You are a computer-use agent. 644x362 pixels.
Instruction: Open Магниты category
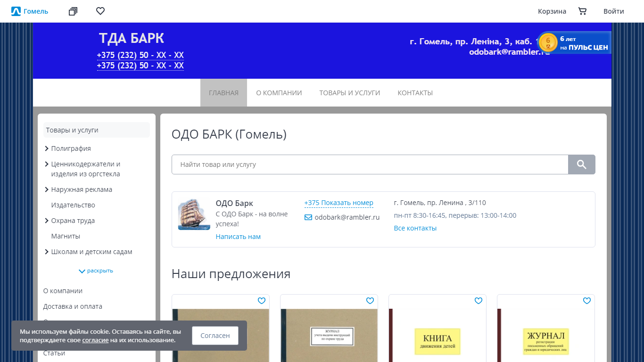[66, 236]
